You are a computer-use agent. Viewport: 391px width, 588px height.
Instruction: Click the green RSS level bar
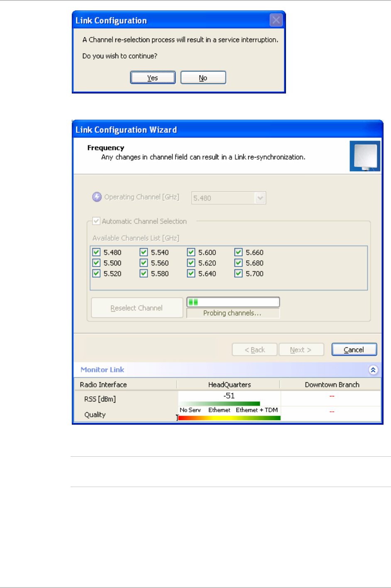point(220,403)
